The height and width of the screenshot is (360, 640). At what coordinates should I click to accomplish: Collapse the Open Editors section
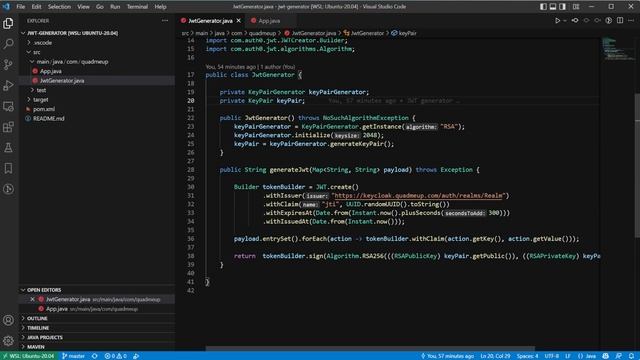point(97,290)
